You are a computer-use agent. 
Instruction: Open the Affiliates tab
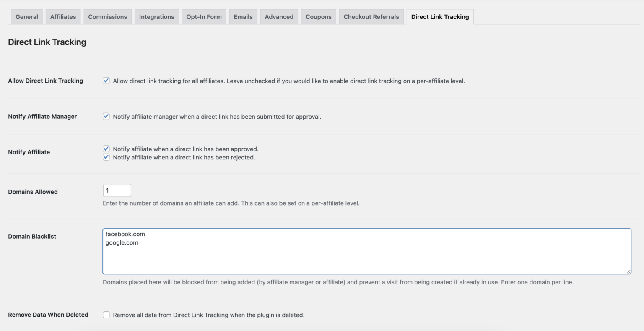coord(63,16)
